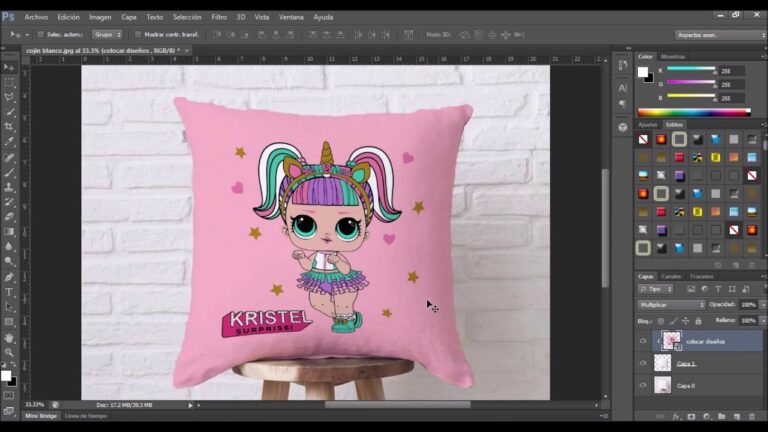Select the Move tool in toolbox
The image size is (768, 432).
tap(9, 67)
